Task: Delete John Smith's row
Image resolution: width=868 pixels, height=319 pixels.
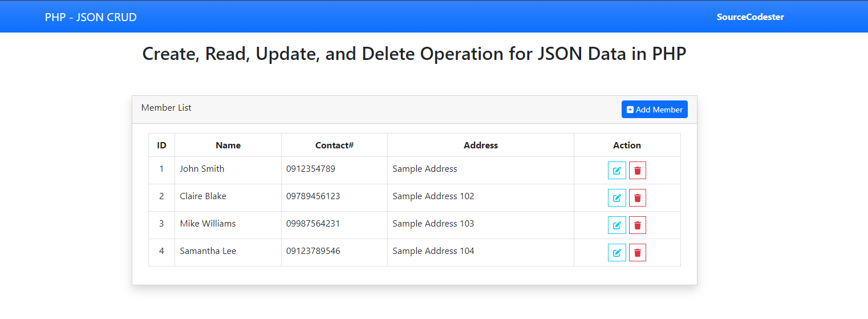Action: 638,170
